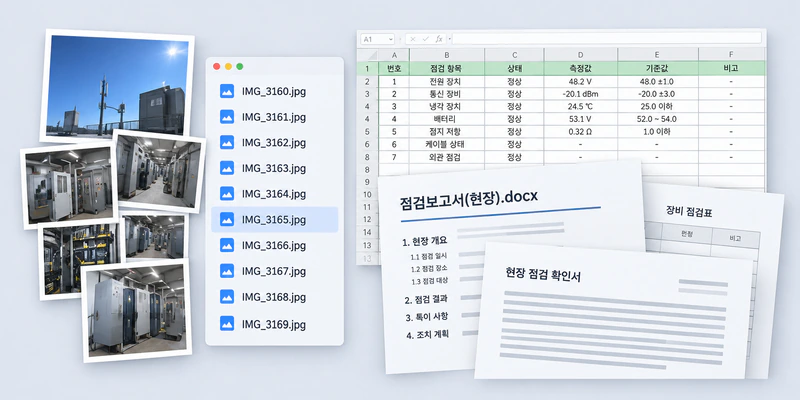Click the image icon beside IMG_3168.jpg

227,296
